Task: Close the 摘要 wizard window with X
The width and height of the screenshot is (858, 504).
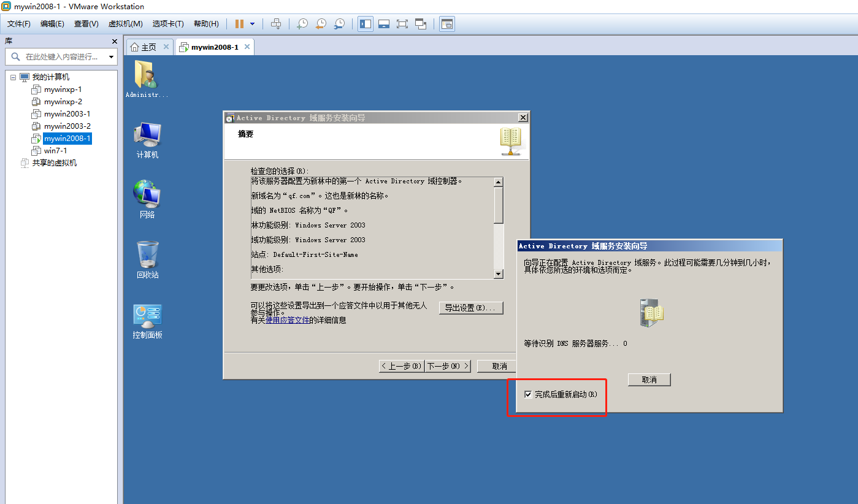Action: click(523, 118)
